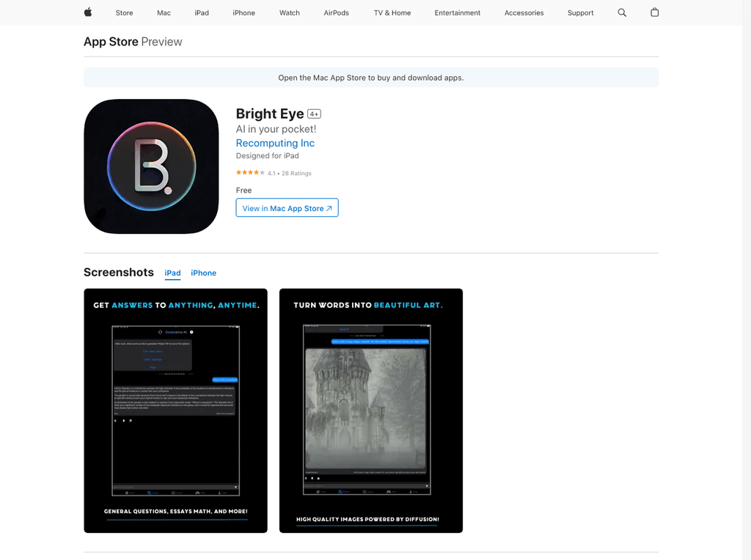Open the Store menu item
The height and width of the screenshot is (560, 751).
tap(124, 12)
